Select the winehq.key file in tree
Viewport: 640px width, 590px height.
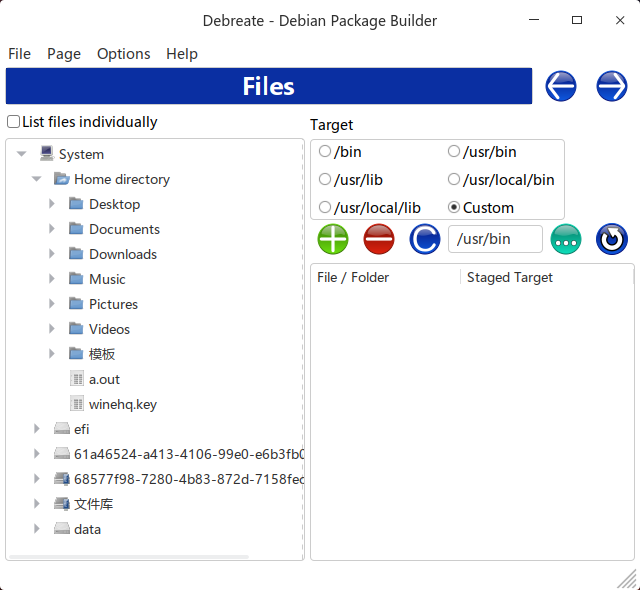pos(122,404)
